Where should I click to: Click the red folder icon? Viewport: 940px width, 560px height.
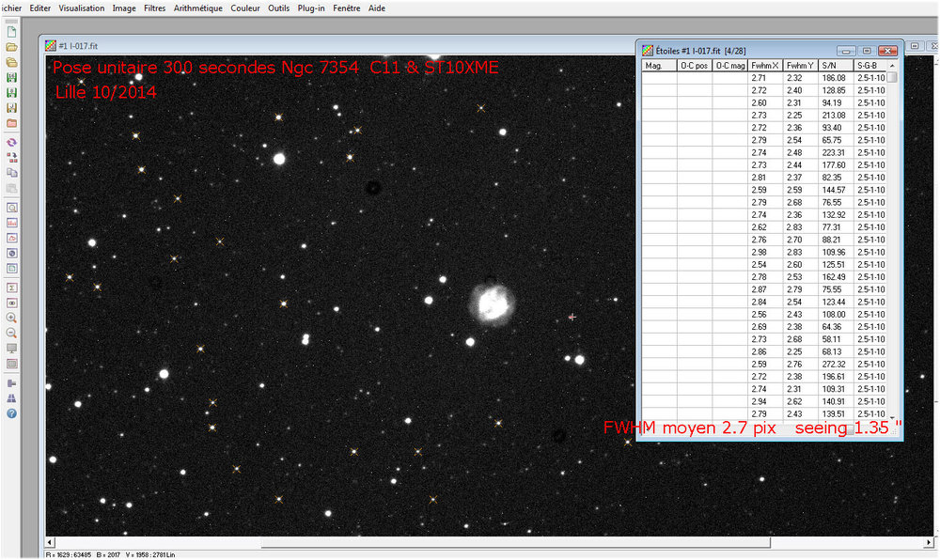pyautogui.click(x=11, y=123)
